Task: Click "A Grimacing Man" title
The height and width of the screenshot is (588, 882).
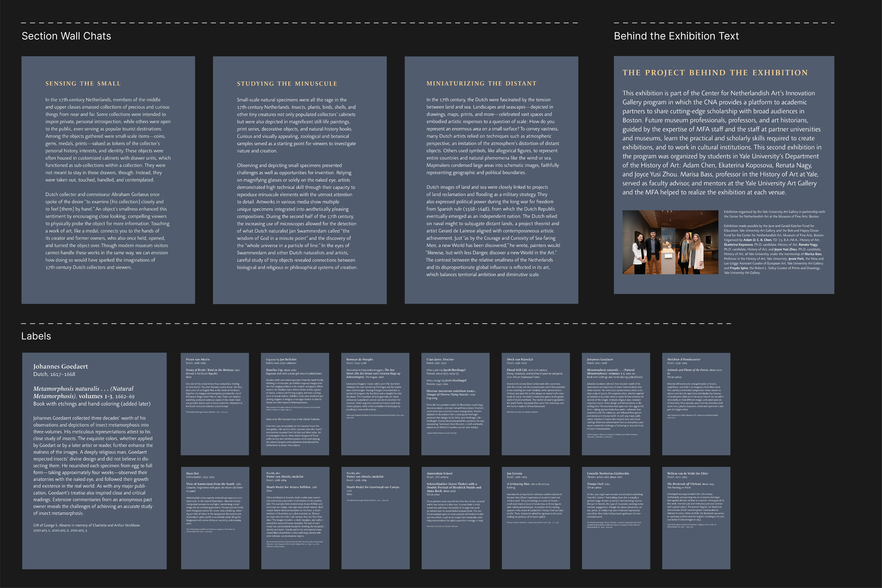Action: point(528,484)
